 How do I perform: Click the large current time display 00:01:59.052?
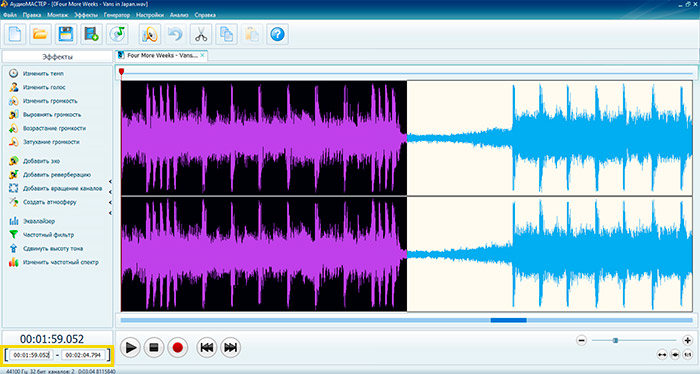(52, 339)
